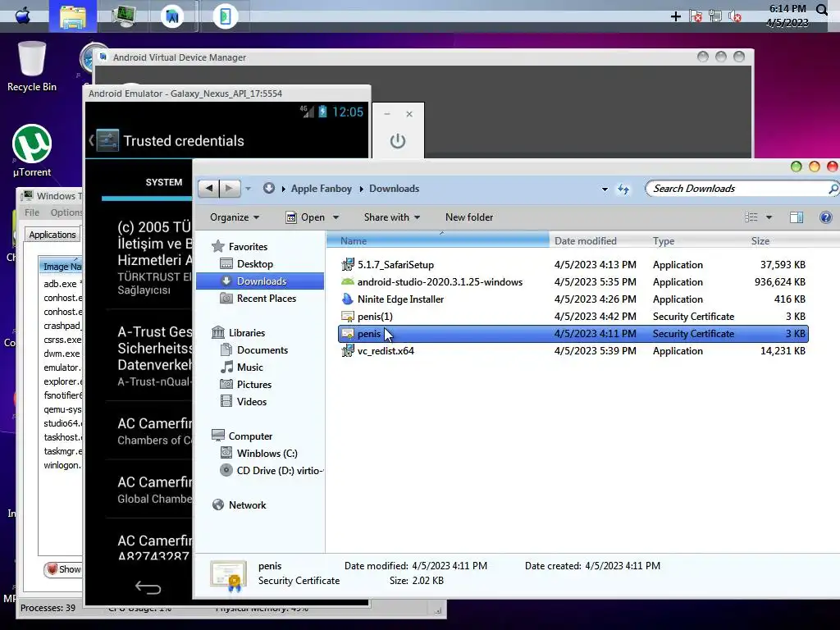The image size is (840, 630).
Task: Click the Task Manager taskbar icon
Action: tap(124, 16)
